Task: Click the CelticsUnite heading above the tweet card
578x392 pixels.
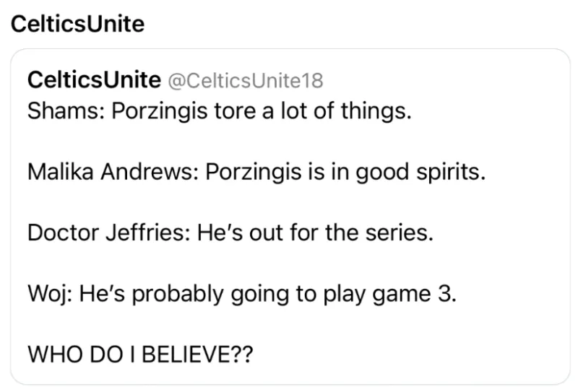Action: (77, 24)
